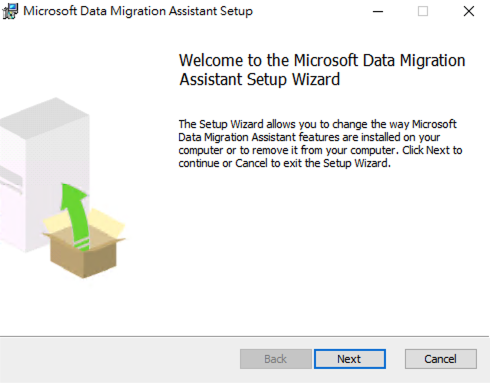Image resolution: width=490 pixels, height=383 pixels.
Task: Click the line starting 'computer or to remove'
Action: 320,150
